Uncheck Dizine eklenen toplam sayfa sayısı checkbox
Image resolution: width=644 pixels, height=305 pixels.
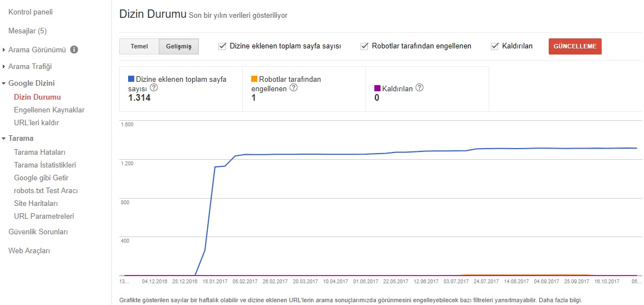point(222,46)
